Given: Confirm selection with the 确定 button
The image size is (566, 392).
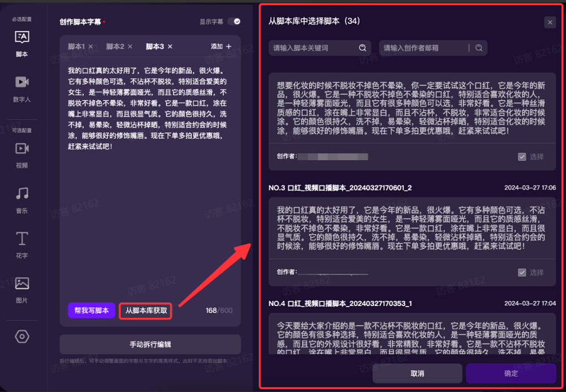Looking at the screenshot, I should [x=510, y=373].
